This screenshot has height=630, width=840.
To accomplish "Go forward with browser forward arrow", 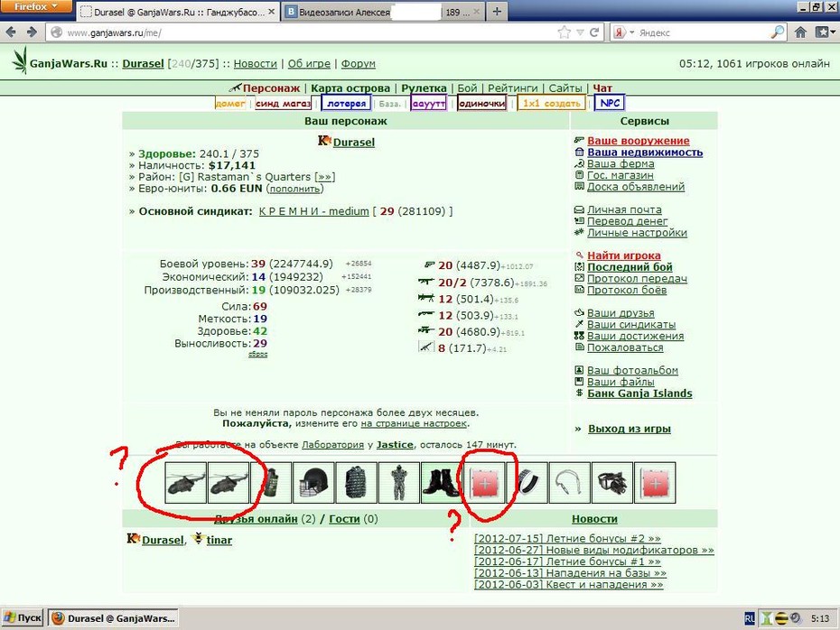I will (32, 32).
